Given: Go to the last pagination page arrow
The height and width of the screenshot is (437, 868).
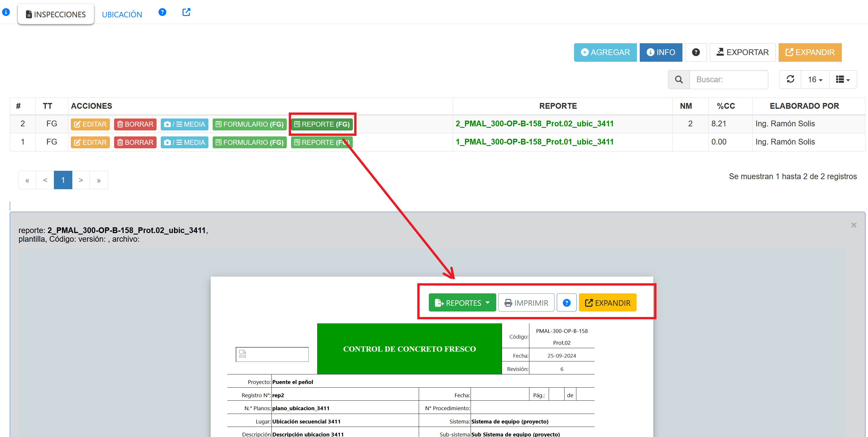Looking at the screenshot, I should tap(99, 180).
